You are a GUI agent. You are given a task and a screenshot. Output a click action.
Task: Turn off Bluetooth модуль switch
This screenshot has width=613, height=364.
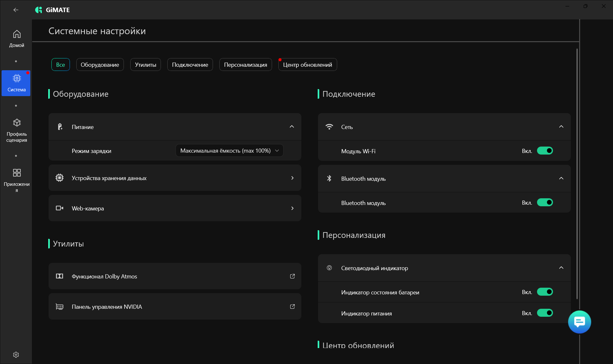[x=545, y=202]
